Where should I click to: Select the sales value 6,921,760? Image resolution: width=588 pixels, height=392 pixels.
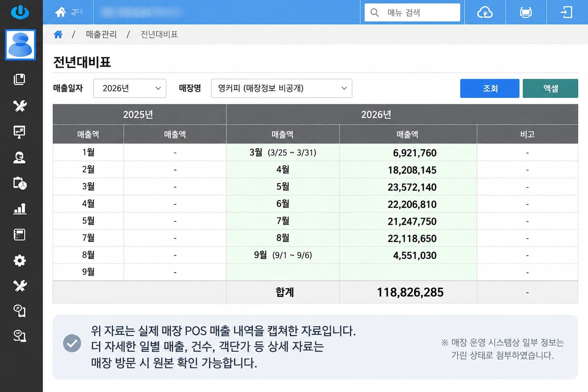point(415,153)
